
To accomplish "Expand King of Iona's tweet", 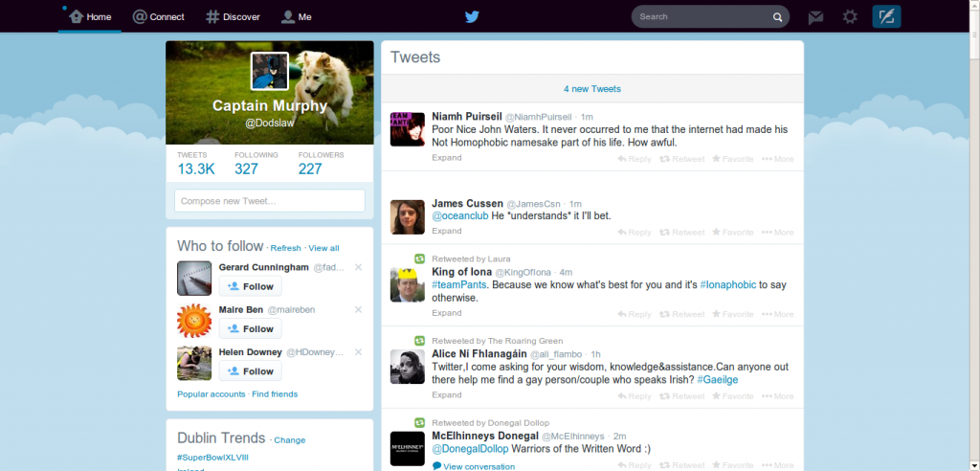I will 447,313.
